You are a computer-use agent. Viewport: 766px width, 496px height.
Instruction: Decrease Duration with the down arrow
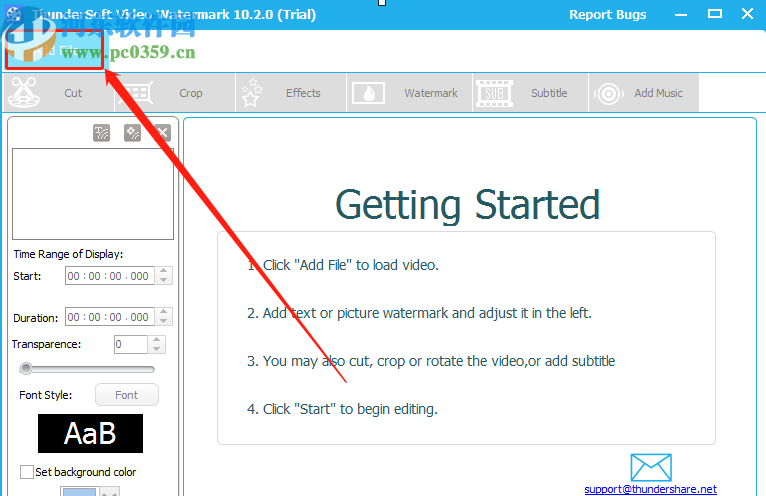164,322
